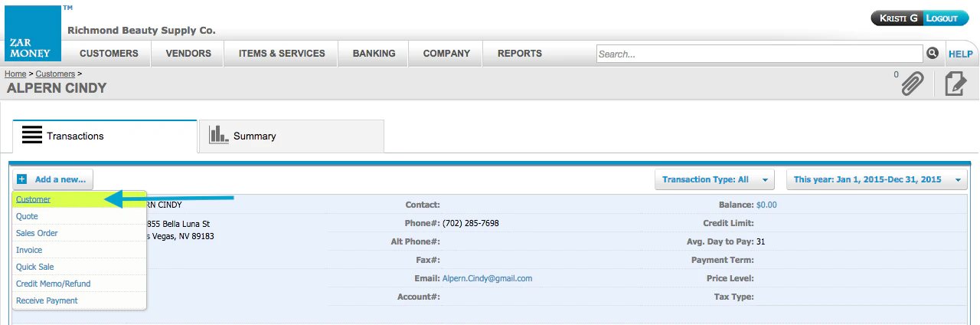Click the Transactions tab list icon

(x=31, y=136)
